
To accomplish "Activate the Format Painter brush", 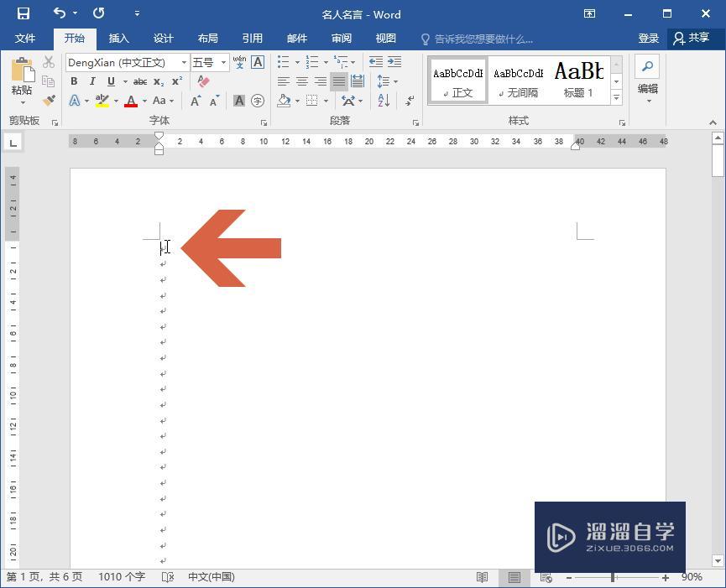I will [x=49, y=100].
